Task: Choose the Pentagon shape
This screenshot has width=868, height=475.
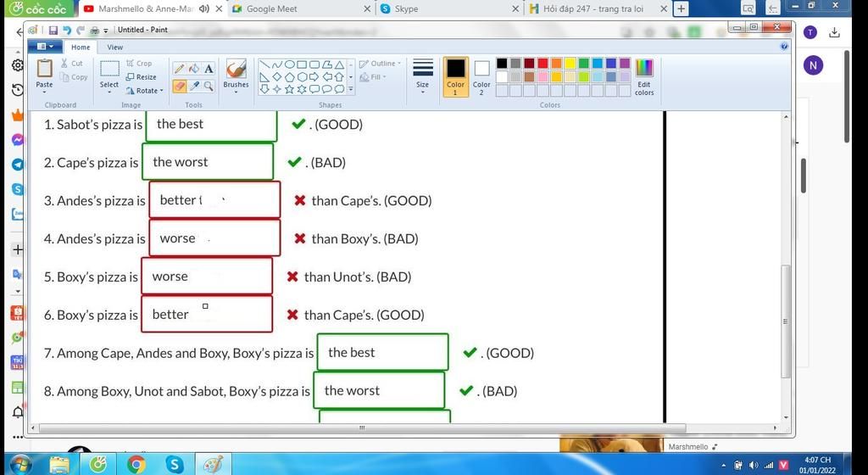Action: tap(290, 77)
